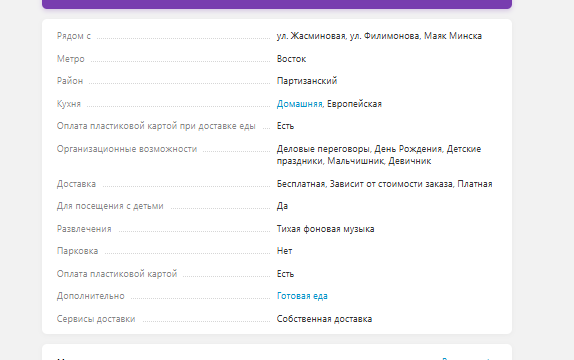Select the 'Развлечения' label
This screenshot has height=360, width=574.
[x=84, y=229]
